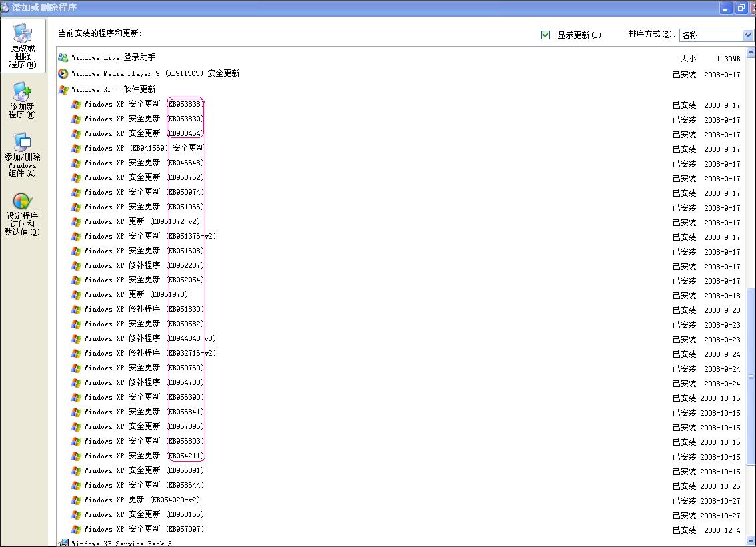Click the 1.30MB size value
Viewport: 756px width, 547px height.
[728, 59]
